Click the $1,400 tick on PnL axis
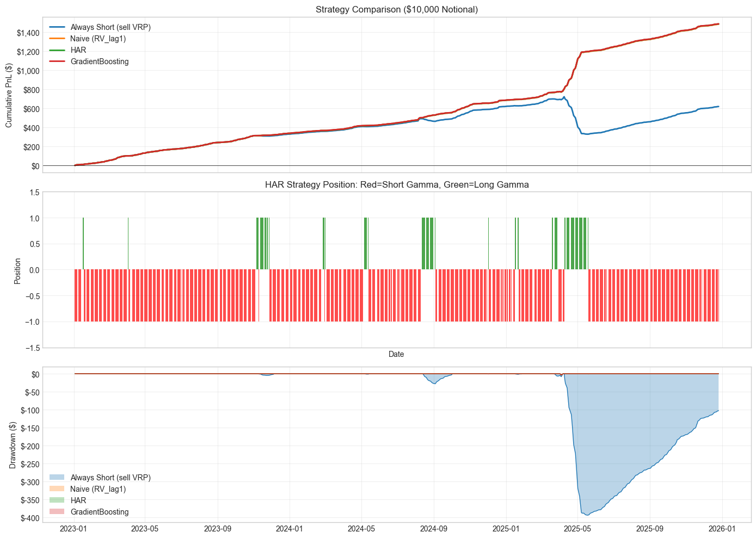The height and width of the screenshot is (538, 756). click(x=28, y=33)
